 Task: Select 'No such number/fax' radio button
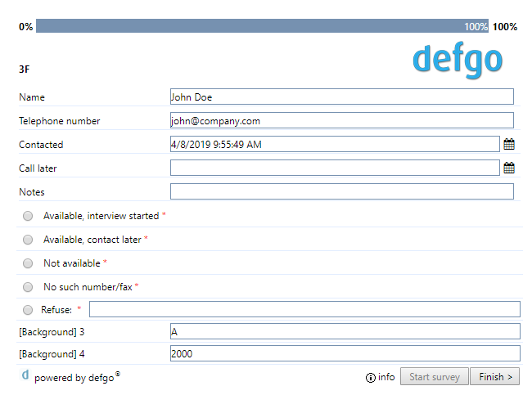coord(28,287)
